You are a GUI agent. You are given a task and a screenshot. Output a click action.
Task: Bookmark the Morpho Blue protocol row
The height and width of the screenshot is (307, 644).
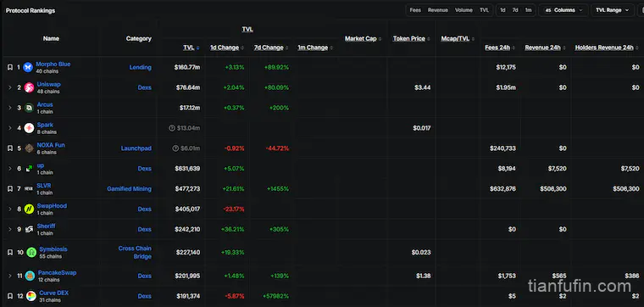[x=10, y=67]
